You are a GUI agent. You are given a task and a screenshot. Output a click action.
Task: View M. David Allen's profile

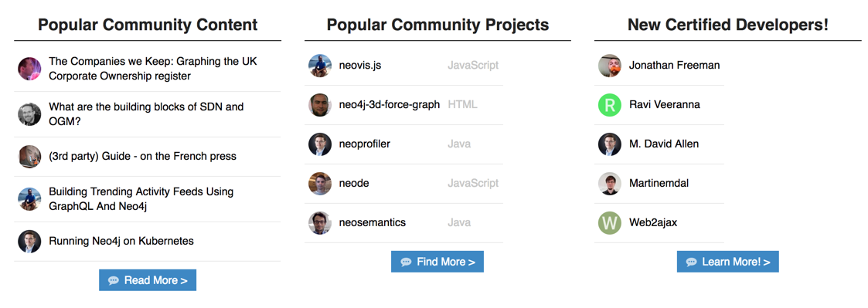tap(664, 144)
